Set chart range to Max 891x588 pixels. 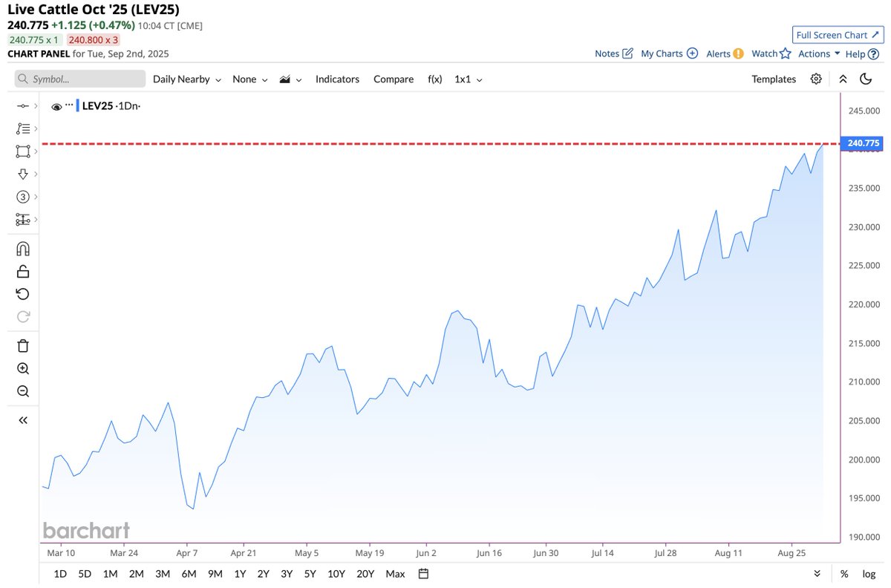[395, 573]
